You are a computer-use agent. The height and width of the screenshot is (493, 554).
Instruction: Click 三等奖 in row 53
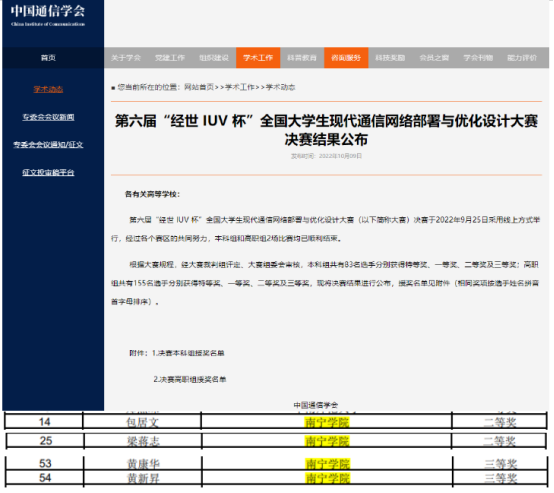coord(501,464)
